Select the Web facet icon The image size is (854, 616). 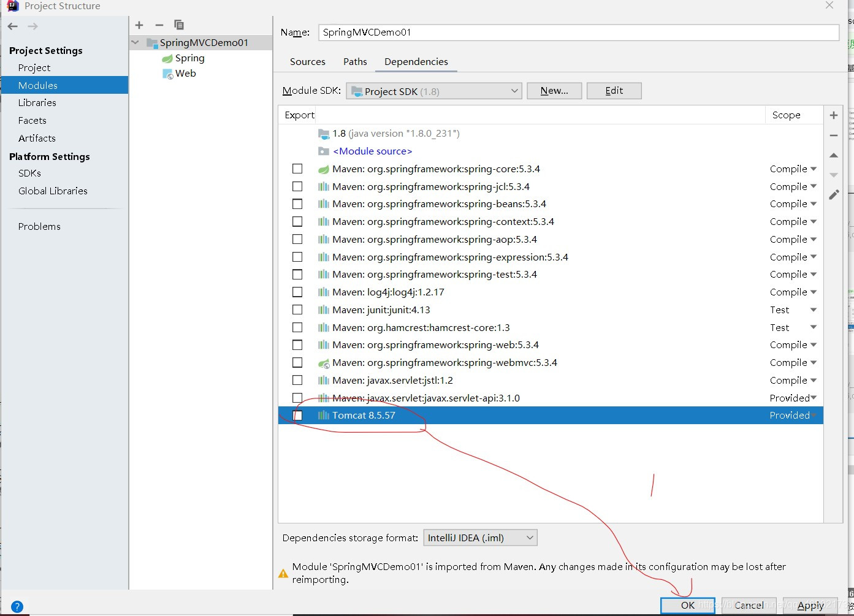(x=167, y=74)
